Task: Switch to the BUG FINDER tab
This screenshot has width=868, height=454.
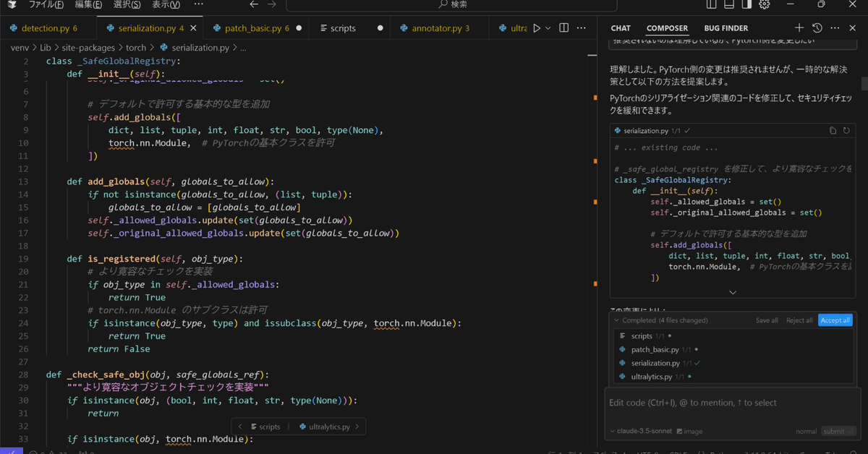Action: pos(726,28)
